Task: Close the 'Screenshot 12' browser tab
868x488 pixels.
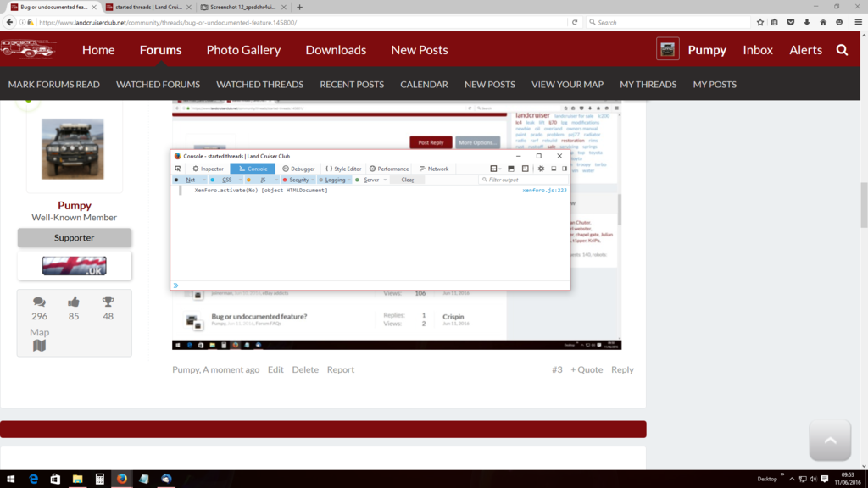Action: [284, 7]
